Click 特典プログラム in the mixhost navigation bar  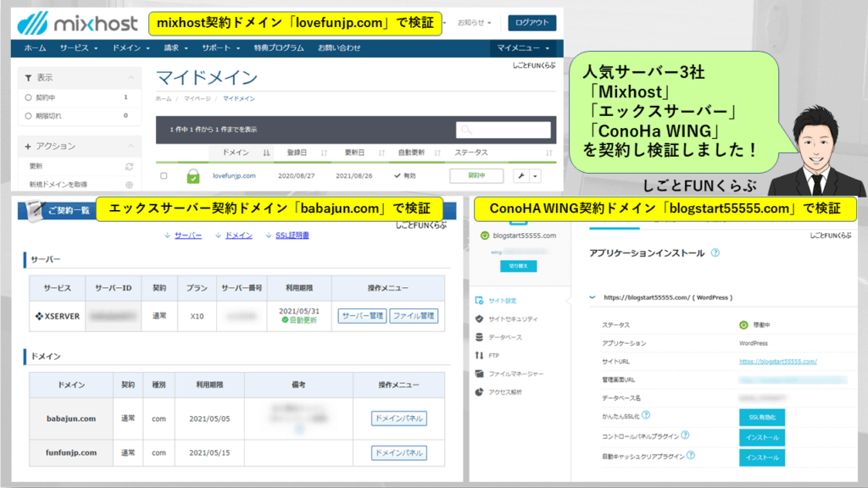[x=278, y=48]
